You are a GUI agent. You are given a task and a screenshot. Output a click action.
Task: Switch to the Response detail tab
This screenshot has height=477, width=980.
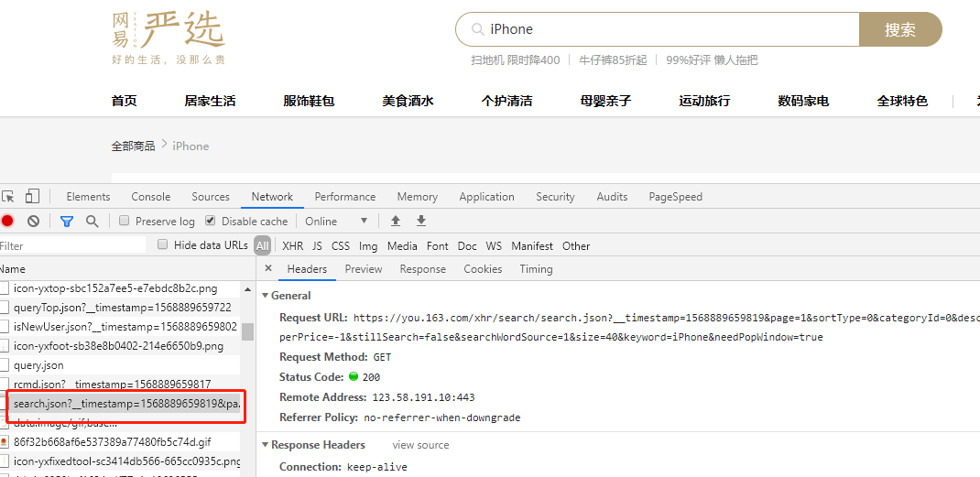[x=423, y=269]
